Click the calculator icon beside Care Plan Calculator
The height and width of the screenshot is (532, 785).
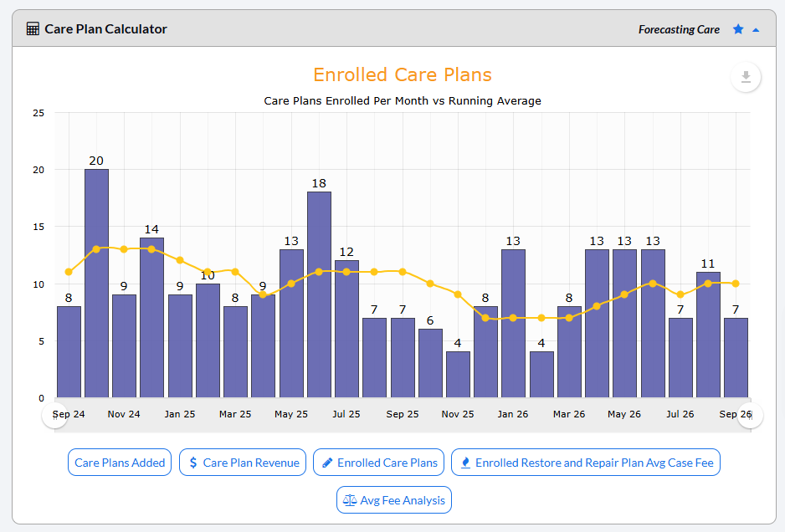33,29
